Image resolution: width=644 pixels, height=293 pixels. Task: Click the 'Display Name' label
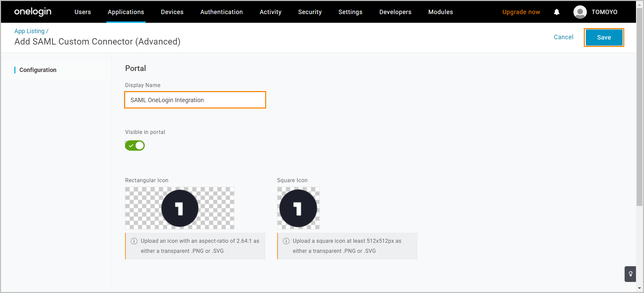pos(143,85)
